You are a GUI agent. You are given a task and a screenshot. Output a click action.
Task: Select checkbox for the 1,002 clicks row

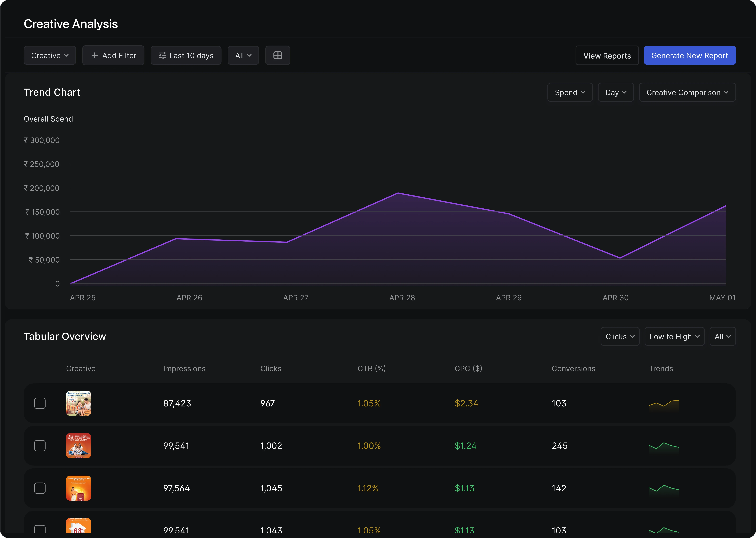coord(40,446)
